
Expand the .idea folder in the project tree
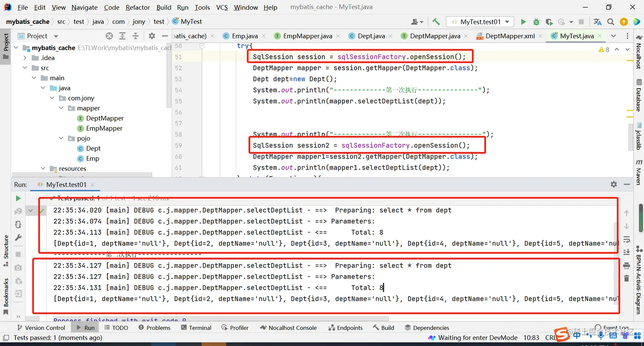tap(25, 58)
